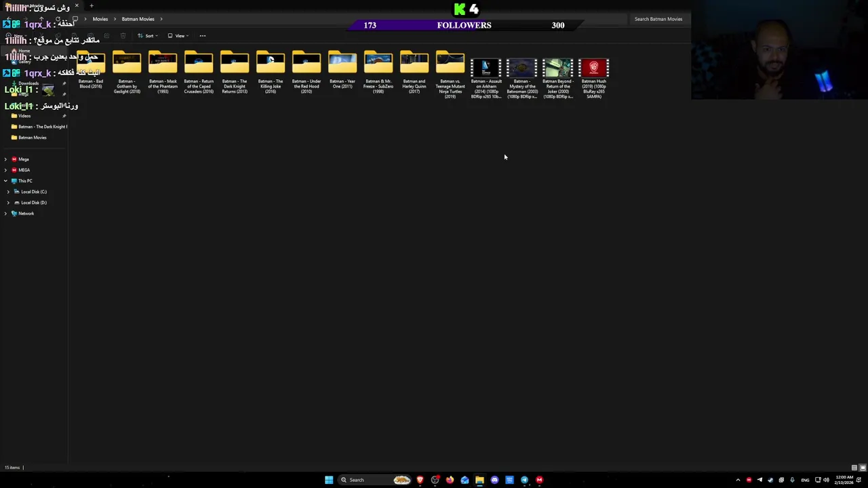
Task: Open Batman - Under the Red Hood folder
Action: click(307, 73)
